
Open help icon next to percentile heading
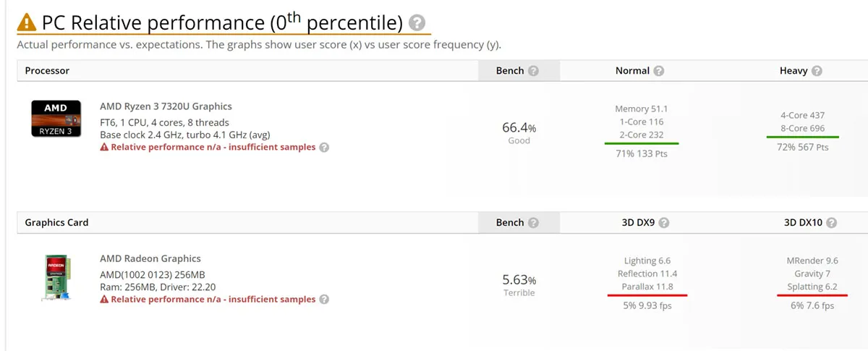click(x=417, y=23)
